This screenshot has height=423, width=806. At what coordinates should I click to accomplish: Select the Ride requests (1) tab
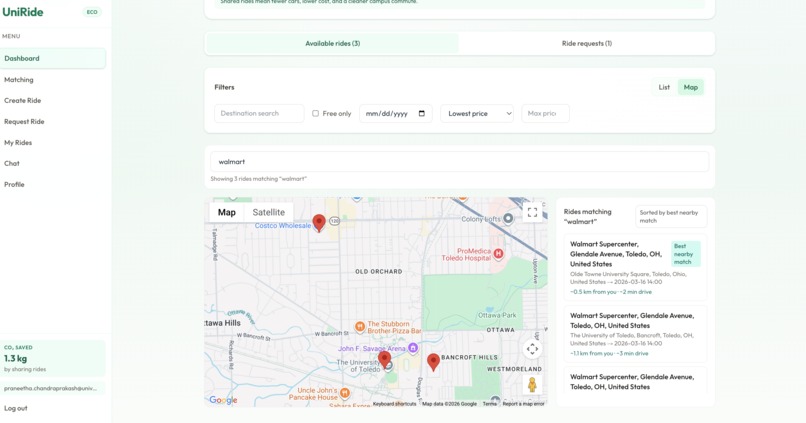click(587, 43)
